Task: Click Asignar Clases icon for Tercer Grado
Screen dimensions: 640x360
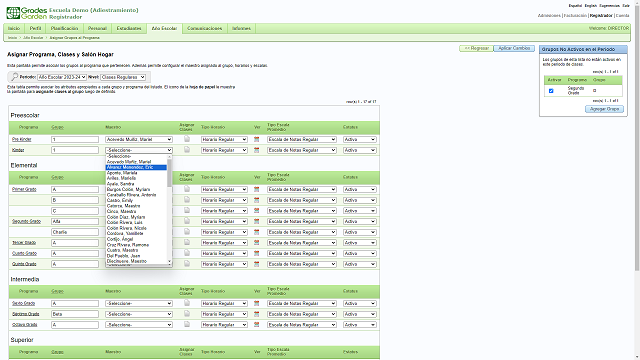Action: click(187, 242)
